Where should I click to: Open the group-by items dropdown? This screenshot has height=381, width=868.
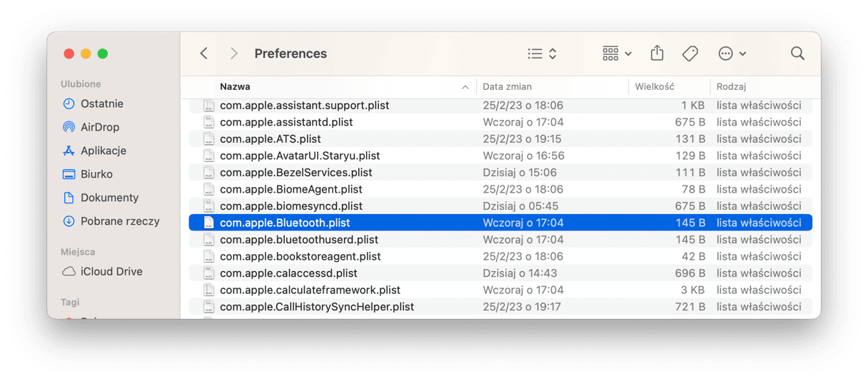tap(617, 54)
